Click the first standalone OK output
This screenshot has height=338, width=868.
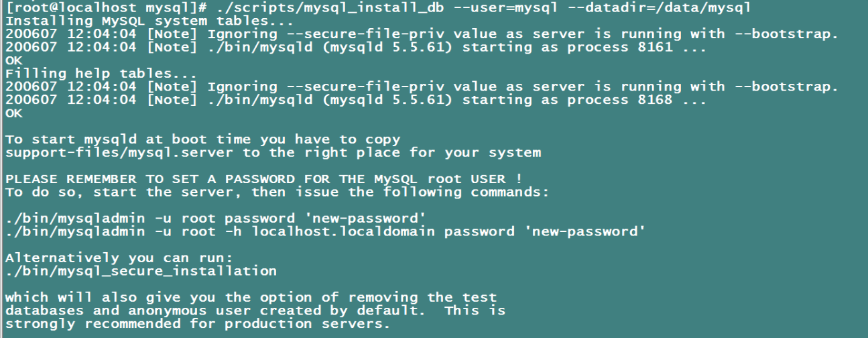[x=13, y=60]
